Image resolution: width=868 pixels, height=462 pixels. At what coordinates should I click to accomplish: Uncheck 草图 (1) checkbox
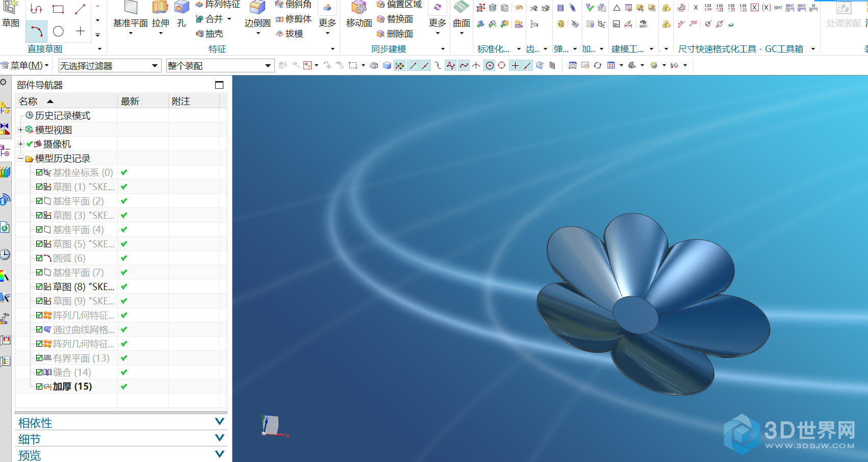(39, 187)
